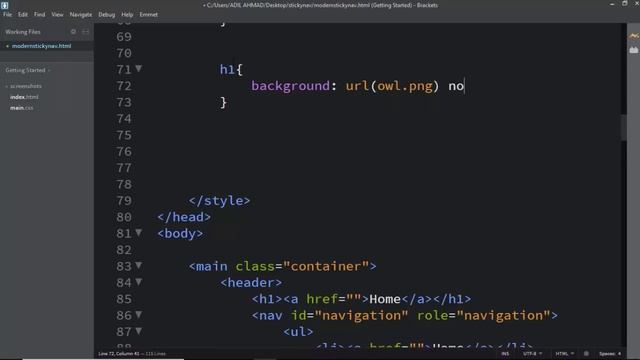Open Live Preview lightning bolt icon
The height and width of the screenshot is (360, 640).
(x=633, y=36)
